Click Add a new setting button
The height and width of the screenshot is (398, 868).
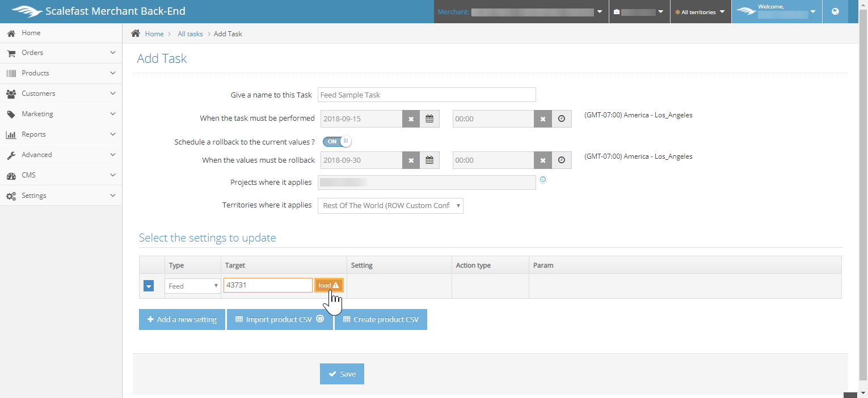[182, 320]
